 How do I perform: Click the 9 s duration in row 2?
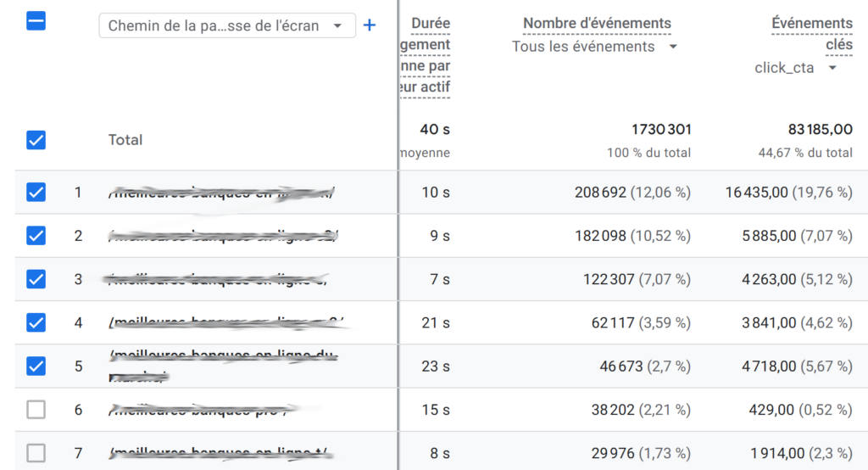point(440,236)
